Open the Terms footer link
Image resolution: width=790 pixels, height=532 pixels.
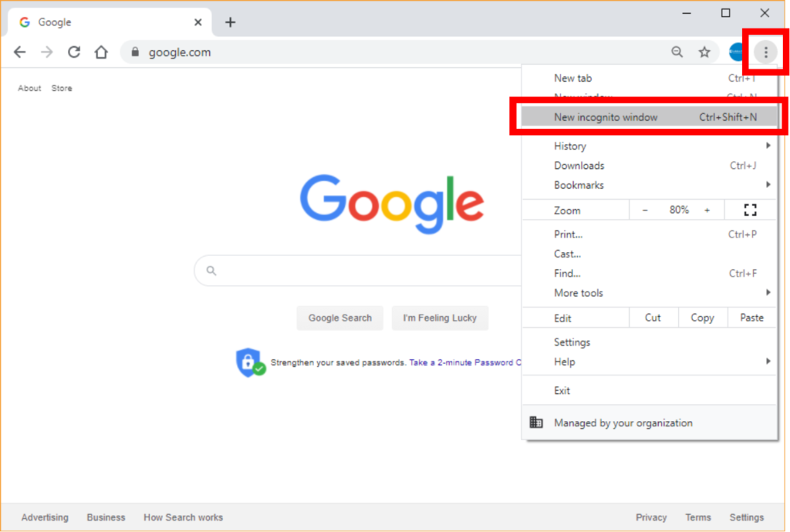tap(697, 517)
